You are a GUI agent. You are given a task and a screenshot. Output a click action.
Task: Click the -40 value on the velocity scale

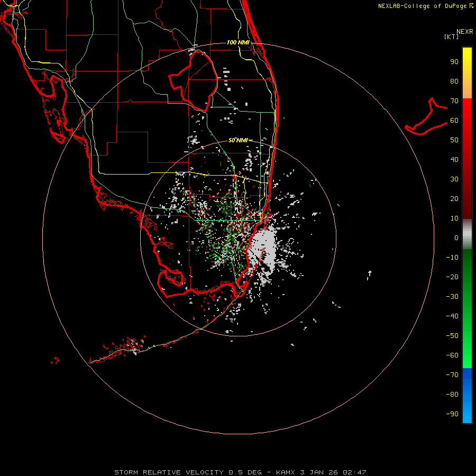click(x=452, y=316)
